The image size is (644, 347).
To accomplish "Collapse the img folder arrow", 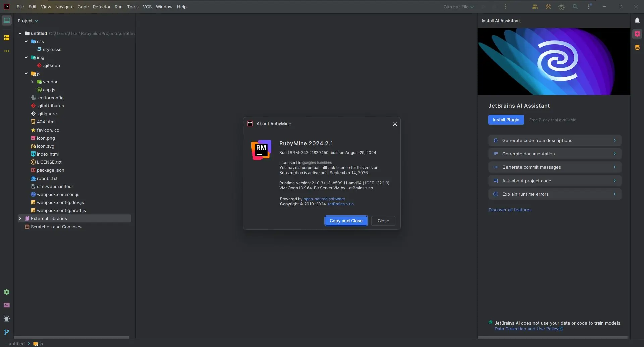I will pos(26,57).
